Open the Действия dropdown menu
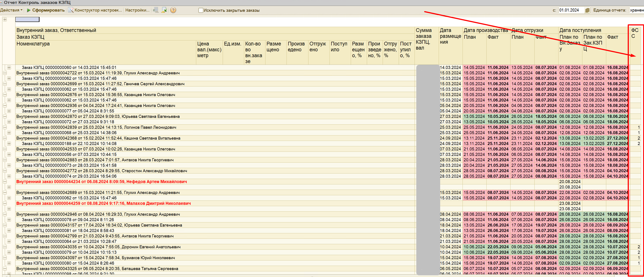 point(11,10)
